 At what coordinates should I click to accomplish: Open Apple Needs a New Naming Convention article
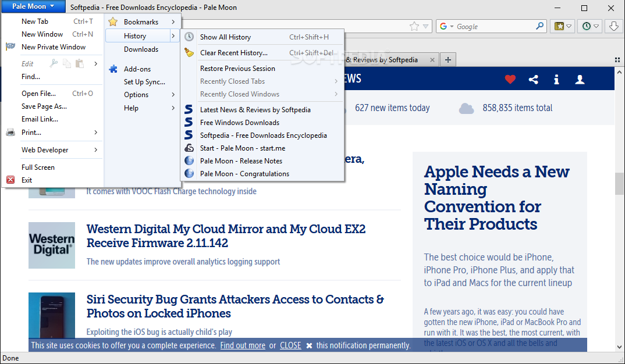[x=496, y=198]
